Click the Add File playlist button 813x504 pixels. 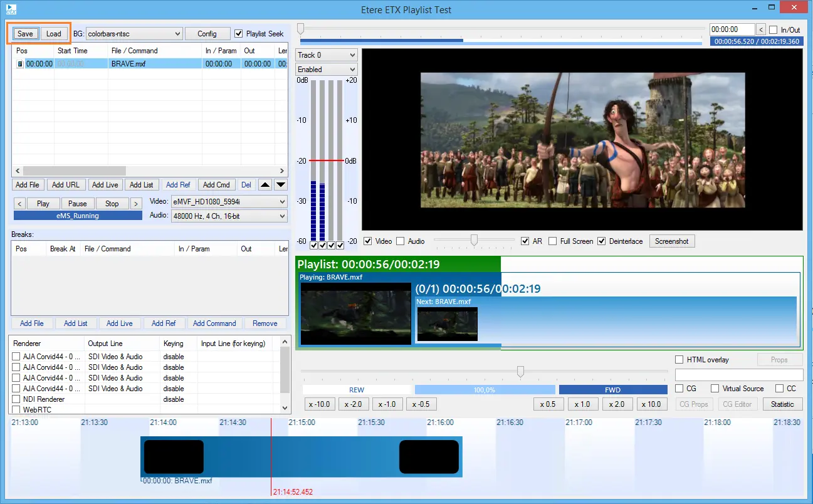28,185
